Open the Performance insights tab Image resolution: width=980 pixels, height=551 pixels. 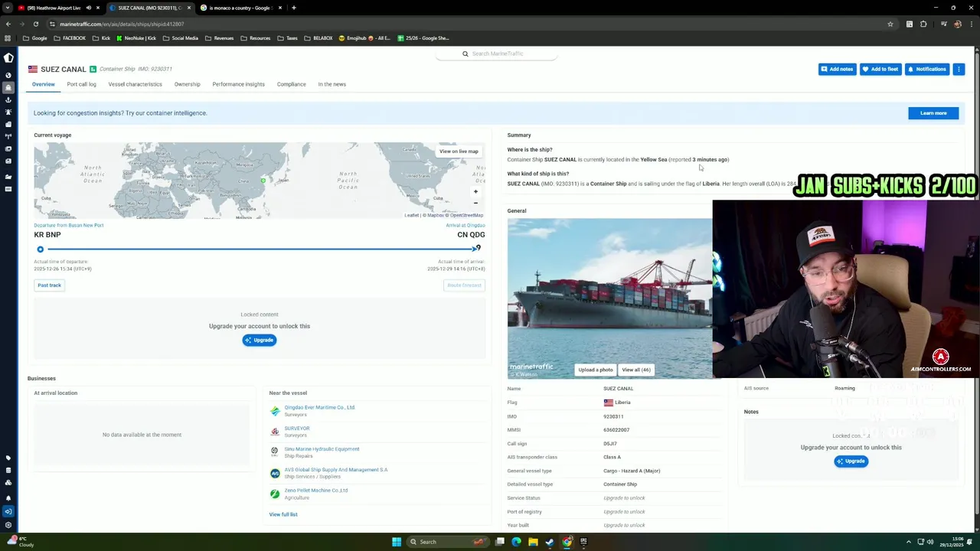click(238, 84)
